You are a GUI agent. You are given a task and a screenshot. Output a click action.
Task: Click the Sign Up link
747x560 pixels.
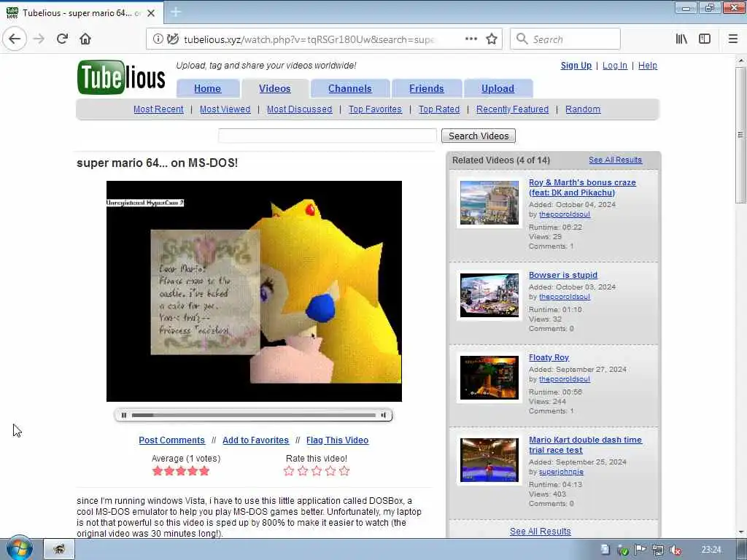coord(576,66)
